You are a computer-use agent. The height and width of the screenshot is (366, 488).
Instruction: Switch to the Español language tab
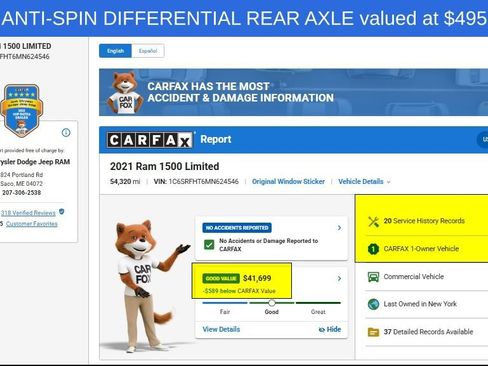(148, 51)
